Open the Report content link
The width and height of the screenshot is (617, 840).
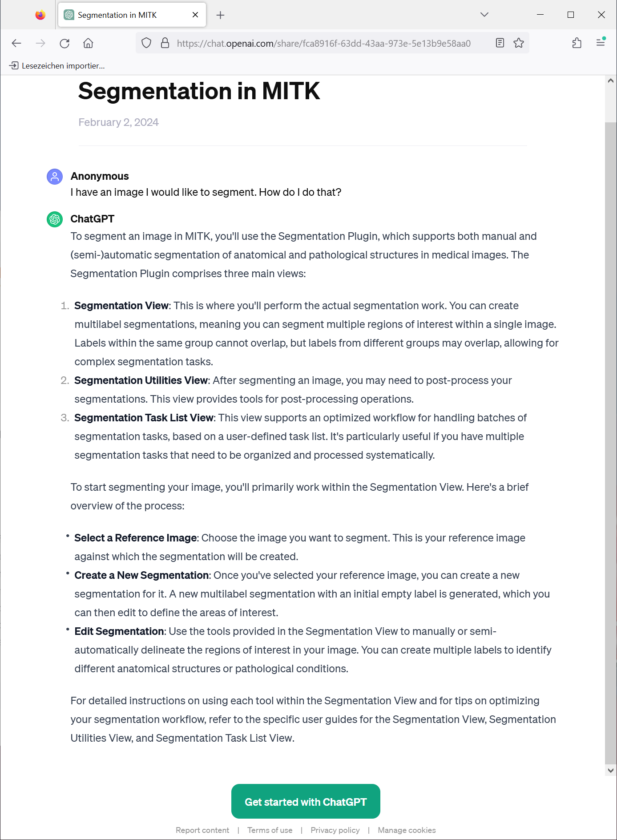click(x=202, y=830)
